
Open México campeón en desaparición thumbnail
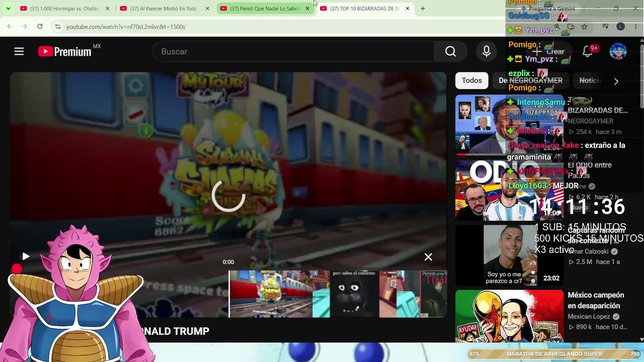point(509,316)
